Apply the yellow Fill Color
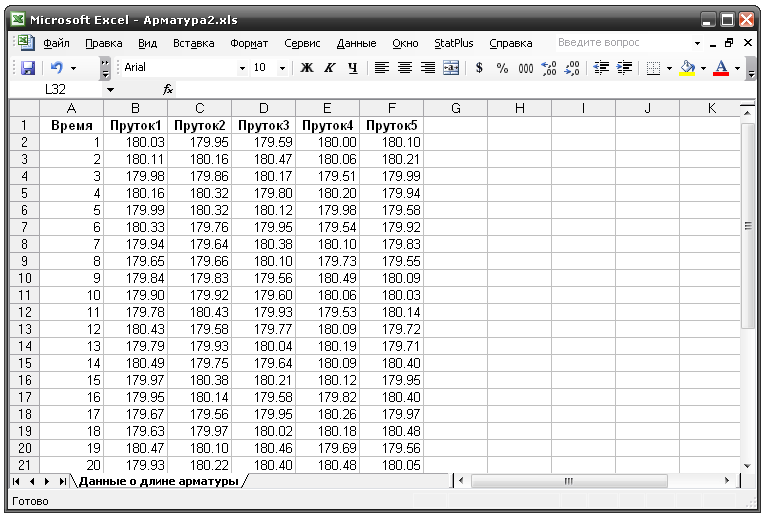This screenshot has width=765, height=516. click(x=687, y=68)
